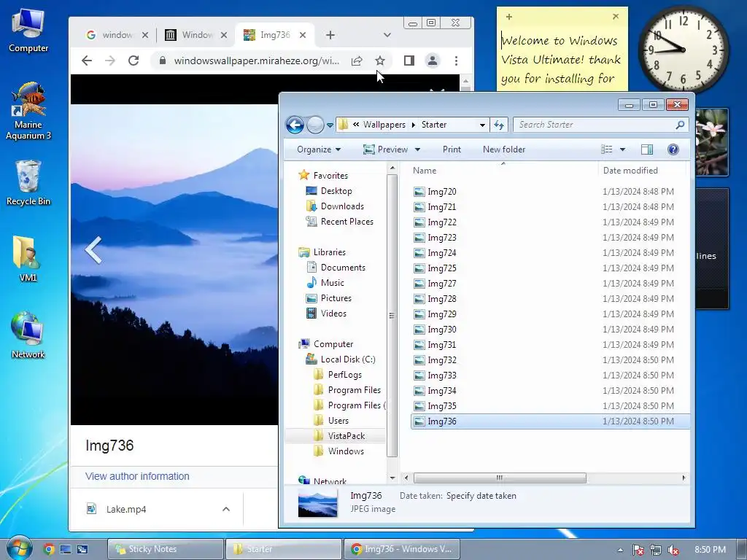Click the Preview toolbar button

coord(385,149)
